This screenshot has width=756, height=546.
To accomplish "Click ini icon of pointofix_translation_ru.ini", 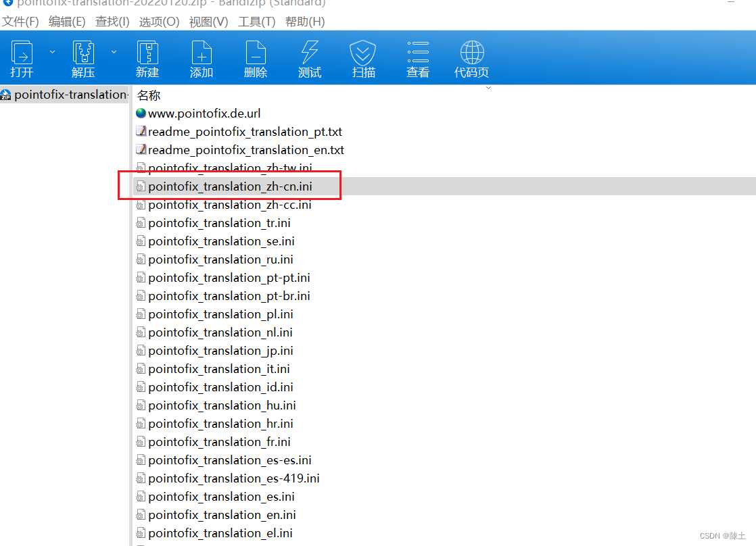I will (141, 259).
